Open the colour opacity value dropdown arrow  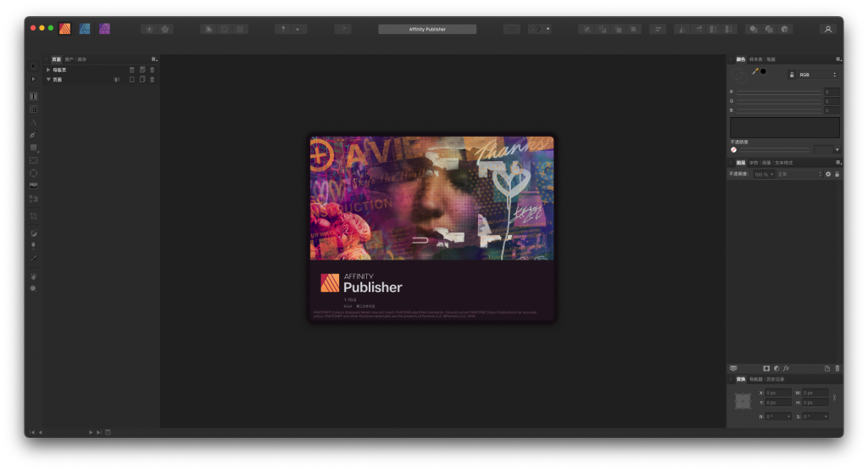coord(837,149)
